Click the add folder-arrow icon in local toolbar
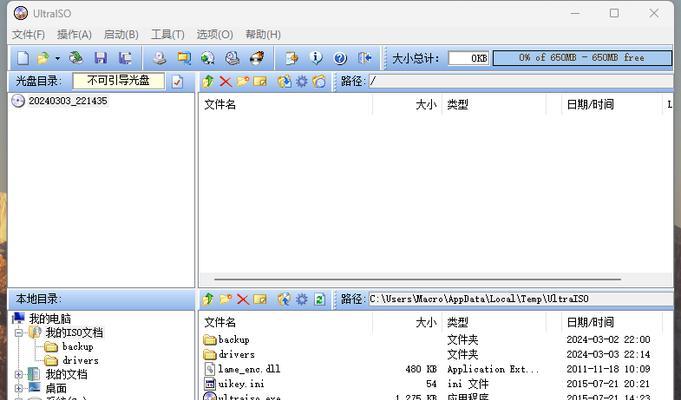The image size is (681, 400). pos(284,299)
